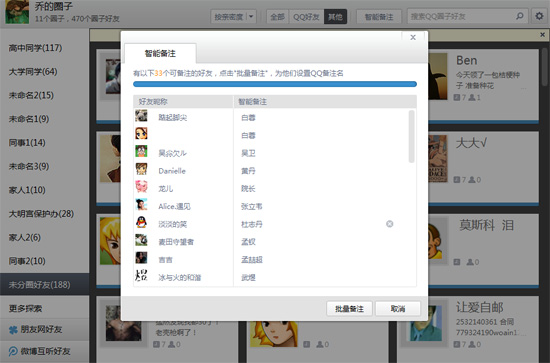The height and width of the screenshot is (363, 550).
Task: Dismiss the yellow notice bar with its x
Action: click(x=542, y=35)
